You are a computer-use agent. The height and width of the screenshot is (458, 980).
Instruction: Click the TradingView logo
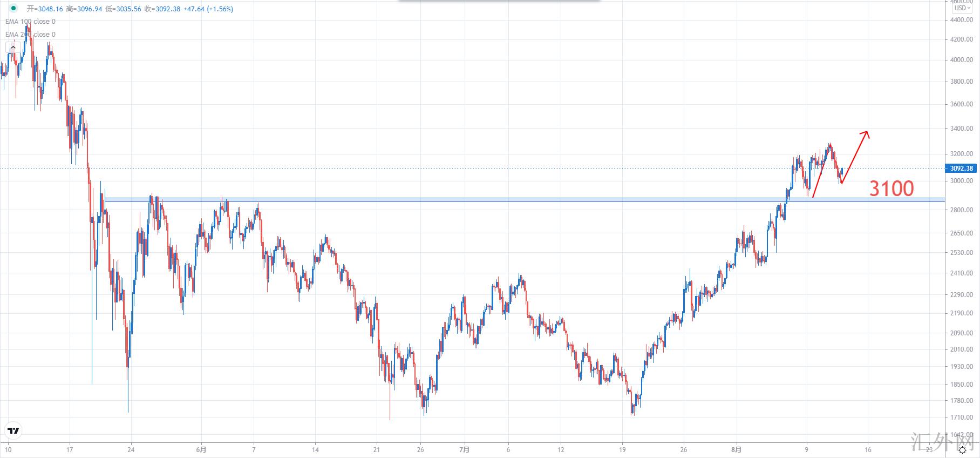click(13, 430)
